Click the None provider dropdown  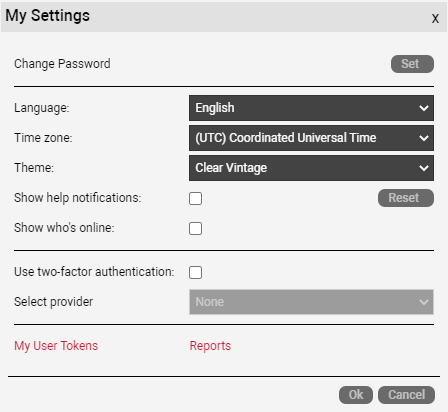tap(311, 302)
